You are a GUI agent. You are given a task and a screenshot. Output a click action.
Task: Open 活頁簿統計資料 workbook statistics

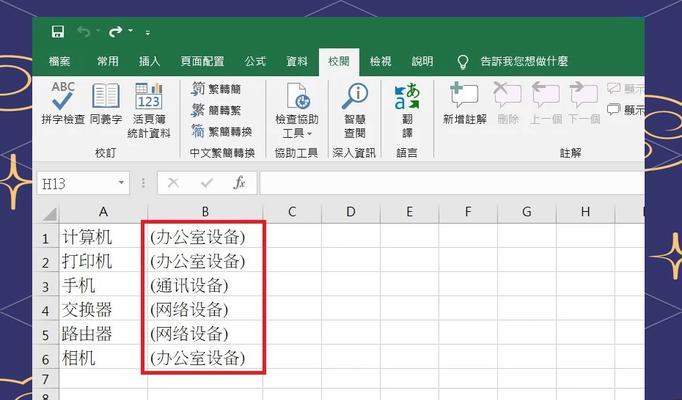(149, 110)
